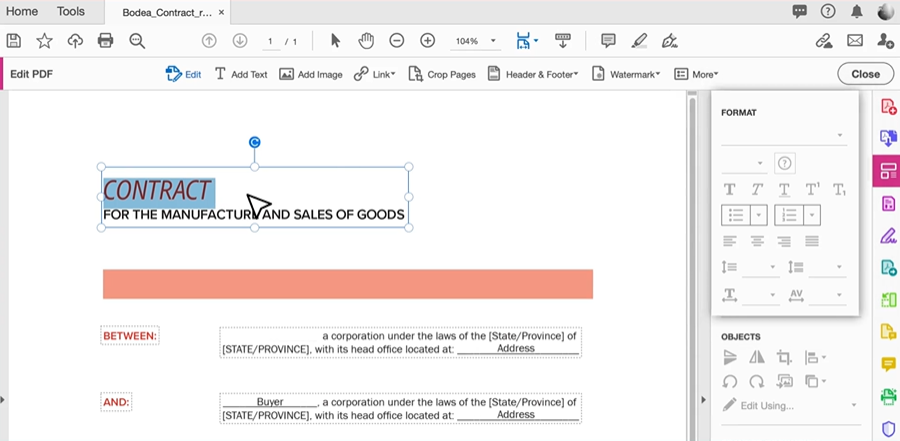Open the Watermark dropdown

click(626, 74)
